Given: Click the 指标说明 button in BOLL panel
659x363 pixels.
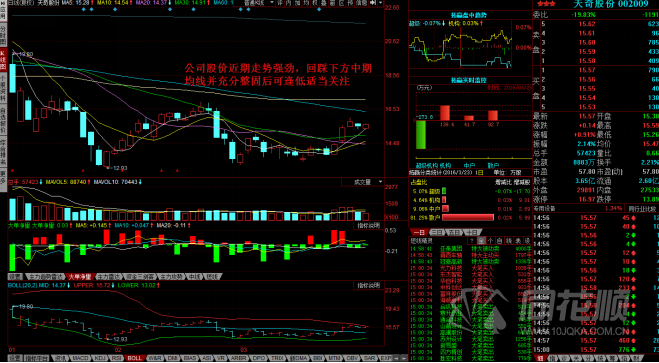Looking at the screenshot, I should point(368,286).
